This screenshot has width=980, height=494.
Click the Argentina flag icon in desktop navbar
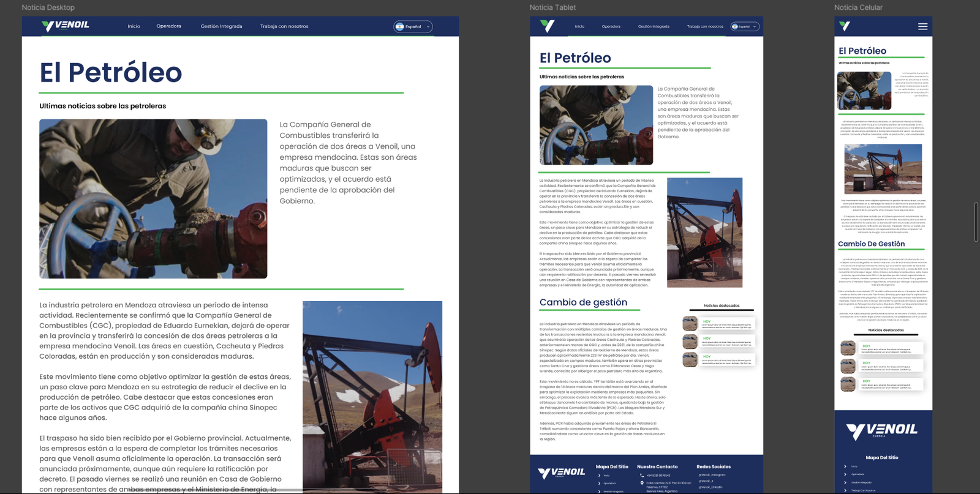pyautogui.click(x=399, y=26)
